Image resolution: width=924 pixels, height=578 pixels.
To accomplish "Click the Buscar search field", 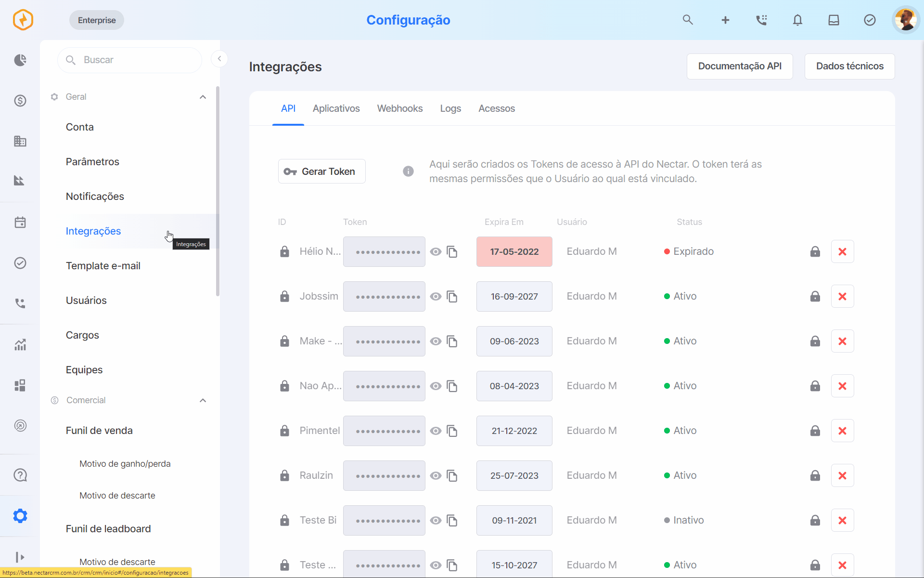I will tap(129, 60).
